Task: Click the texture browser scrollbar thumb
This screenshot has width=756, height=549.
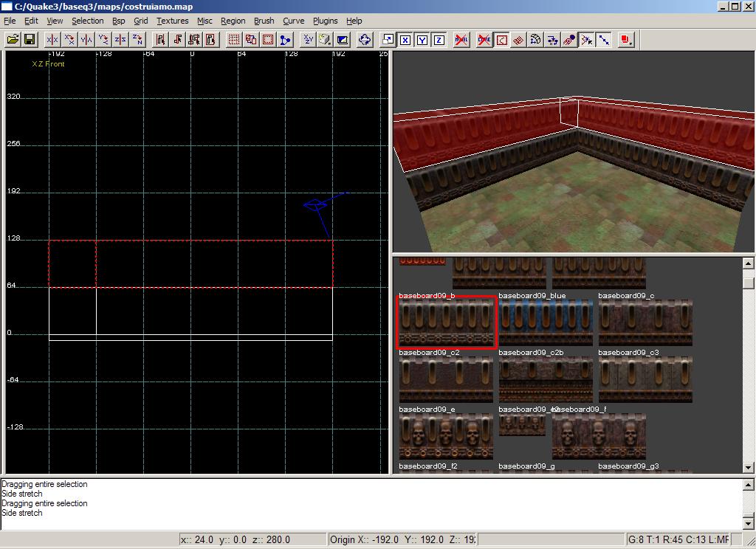Action: pos(749,283)
